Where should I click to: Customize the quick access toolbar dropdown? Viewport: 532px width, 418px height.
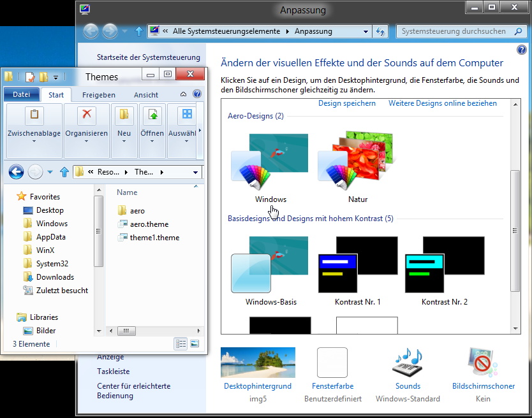(55, 78)
